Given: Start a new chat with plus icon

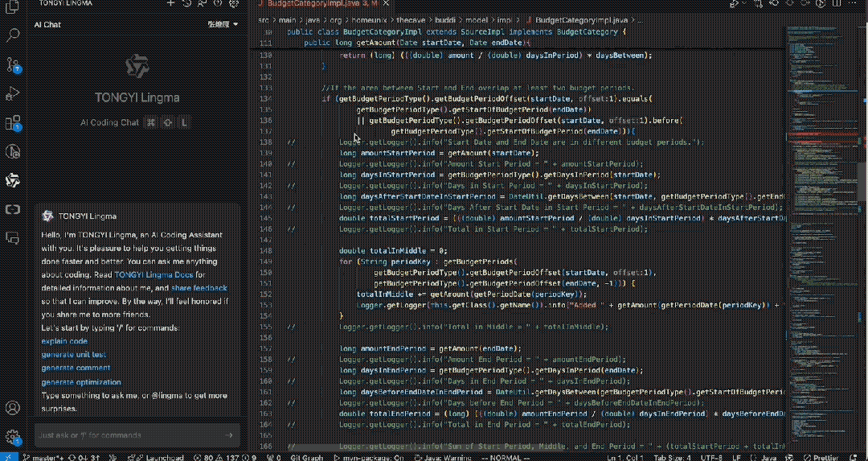Looking at the screenshot, I should [171, 2].
